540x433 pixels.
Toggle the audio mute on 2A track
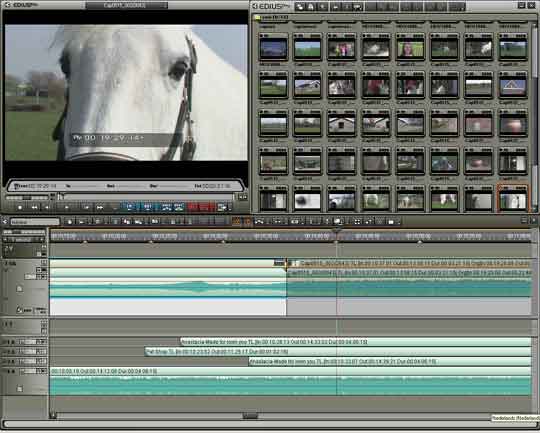(x=43, y=352)
